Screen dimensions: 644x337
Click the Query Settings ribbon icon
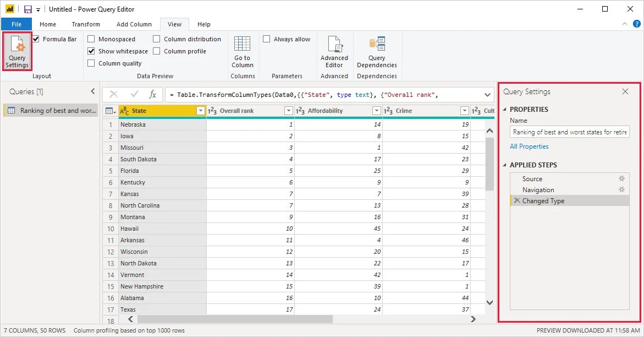17,52
